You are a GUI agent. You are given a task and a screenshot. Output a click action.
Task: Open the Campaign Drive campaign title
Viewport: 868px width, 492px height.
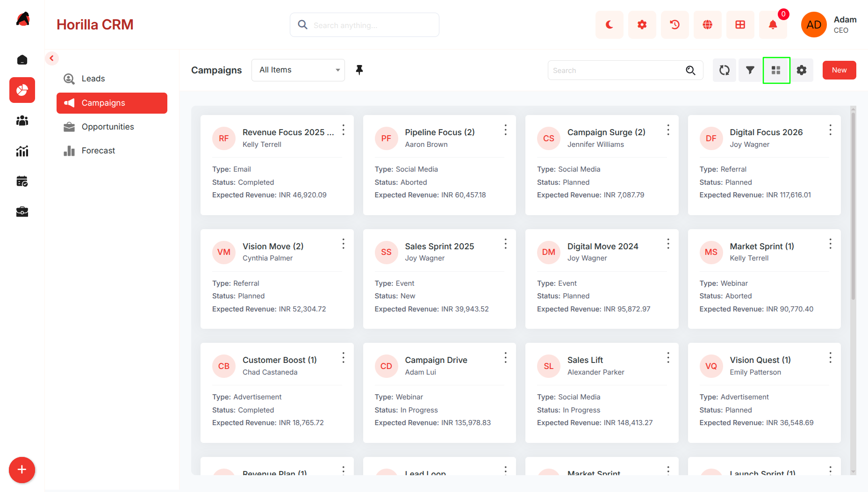[436, 360]
